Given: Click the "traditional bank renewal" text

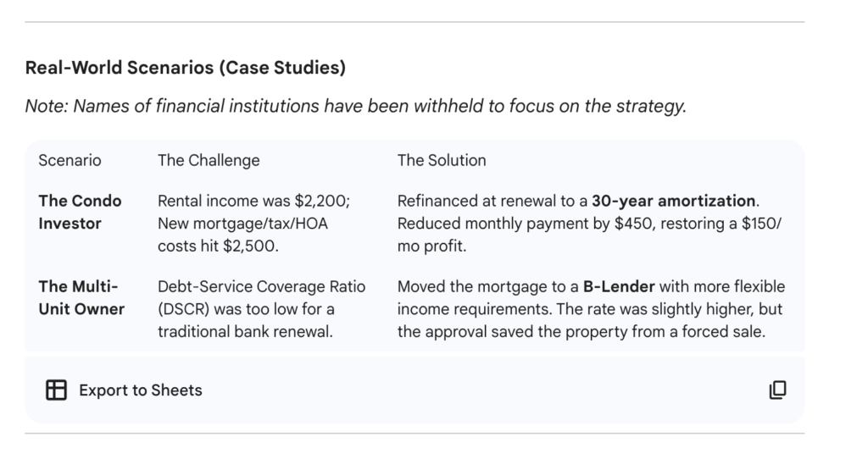Looking at the screenshot, I should (245, 332).
